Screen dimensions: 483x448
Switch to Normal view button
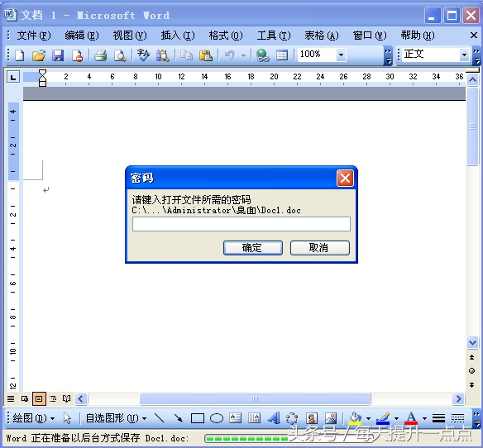pos(11,398)
